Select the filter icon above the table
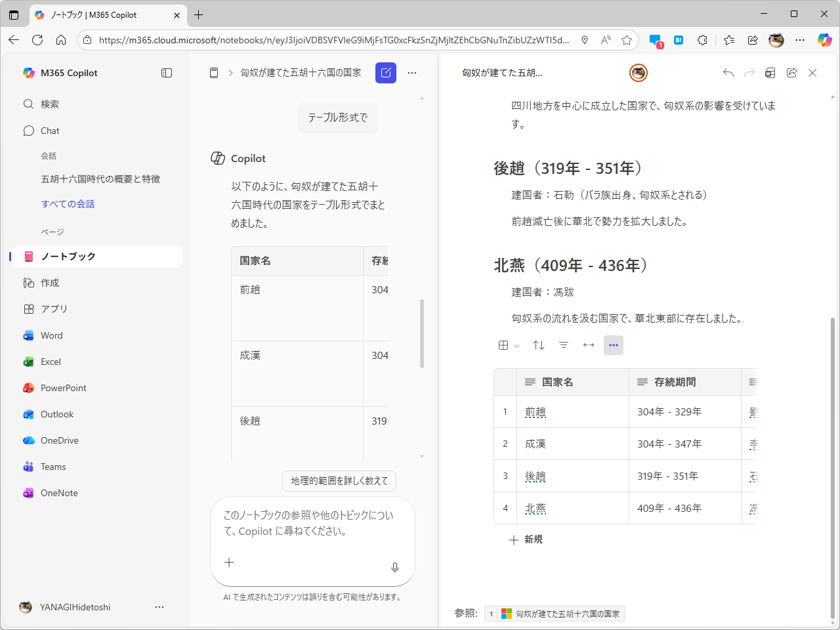This screenshot has width=840, height=630. click(x=564, y=345)
